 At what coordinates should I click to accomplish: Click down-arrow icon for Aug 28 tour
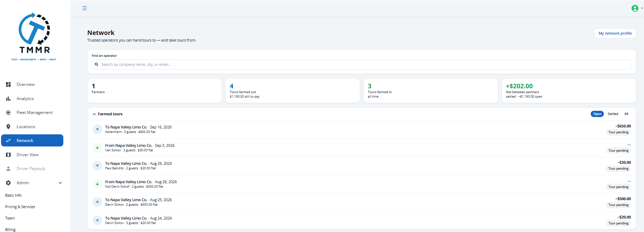(x=97, y=184)
